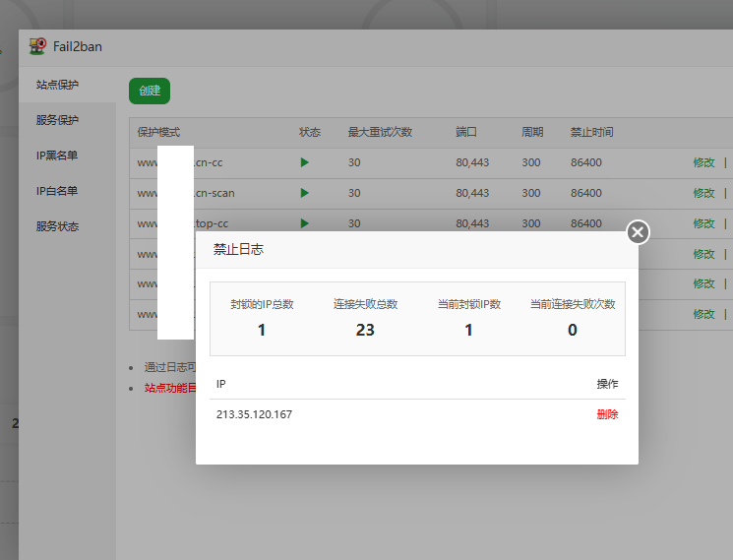733x560 pixels.
Task: Click the 300 period in the .top-cc row
Action: pos(531,223)
